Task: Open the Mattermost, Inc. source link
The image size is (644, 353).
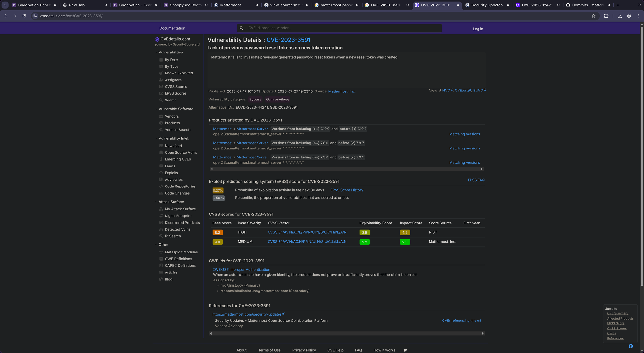Action: (x=342, y=91)
